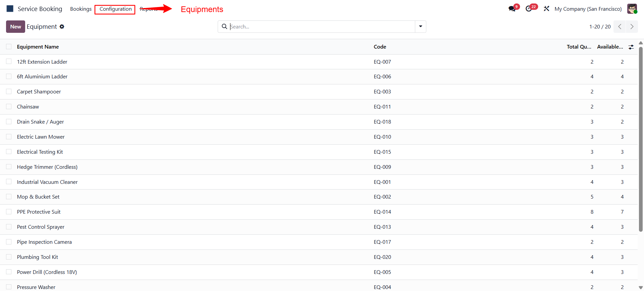Click the Search input field
Image resolution: width=644 pixels, height=291 pixels.
(x=322, y=26)
